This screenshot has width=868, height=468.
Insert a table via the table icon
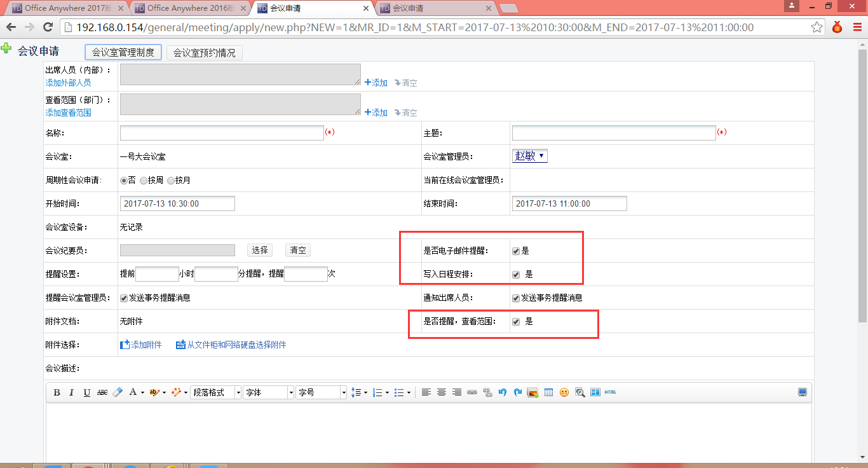pos(549,392)
